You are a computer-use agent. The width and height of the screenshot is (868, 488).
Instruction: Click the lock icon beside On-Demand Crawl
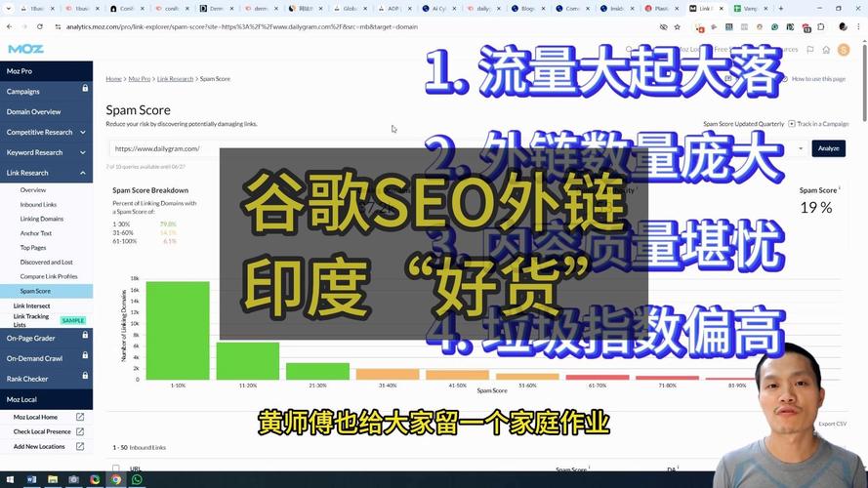pos(85,356)
